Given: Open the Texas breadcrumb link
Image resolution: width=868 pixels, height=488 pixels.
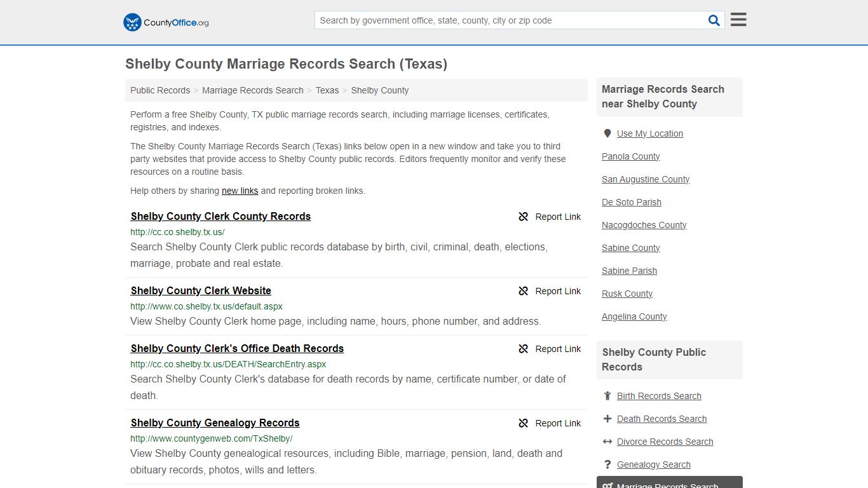Looking at the screenshot, I should coord(327,90).
